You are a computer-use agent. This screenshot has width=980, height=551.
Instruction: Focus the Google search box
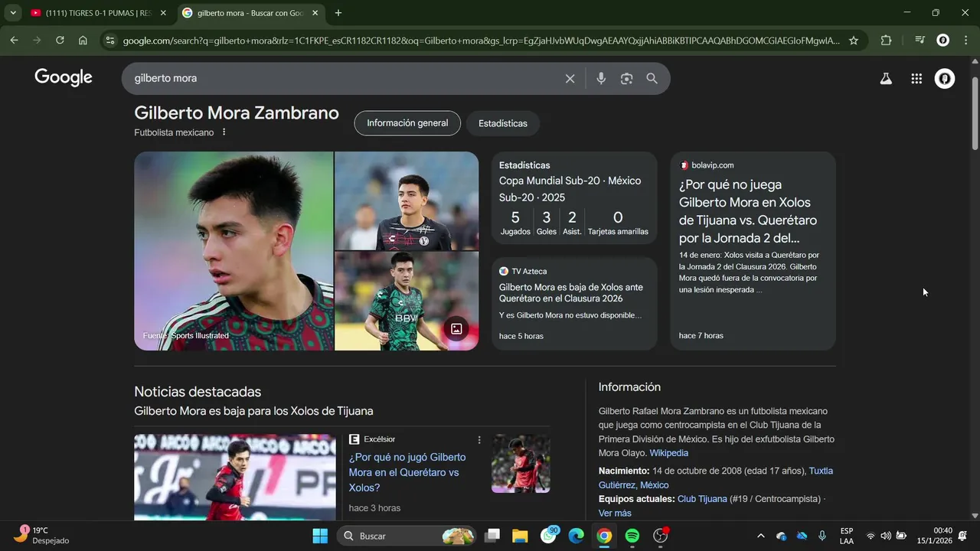click(x=345, y=78)
